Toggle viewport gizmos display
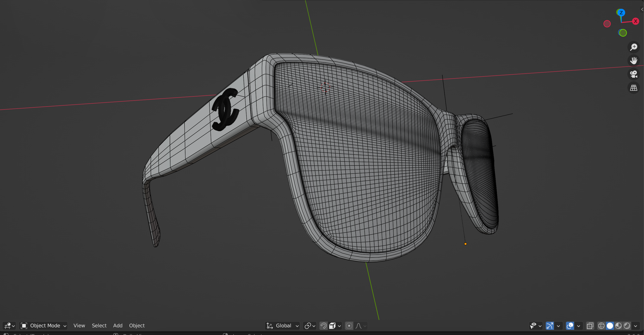 pyautogui.click(x=549, y=326)
